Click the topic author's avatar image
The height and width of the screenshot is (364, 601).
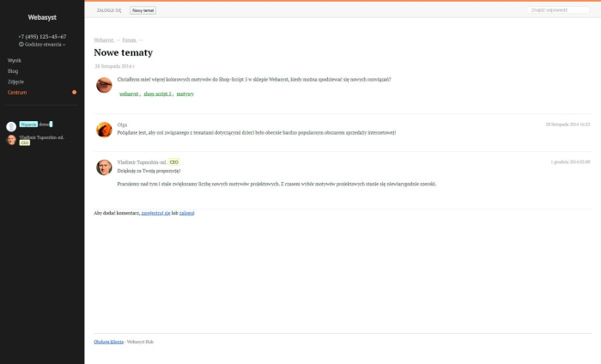pos(104,85)
